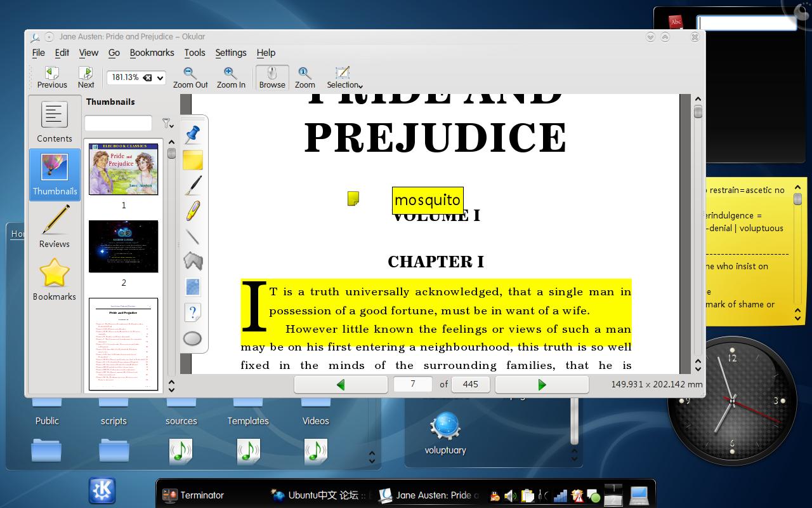Open the zoom percentage combo box
This screenshot has width=812, height=508.
click(x=160, y=77)
